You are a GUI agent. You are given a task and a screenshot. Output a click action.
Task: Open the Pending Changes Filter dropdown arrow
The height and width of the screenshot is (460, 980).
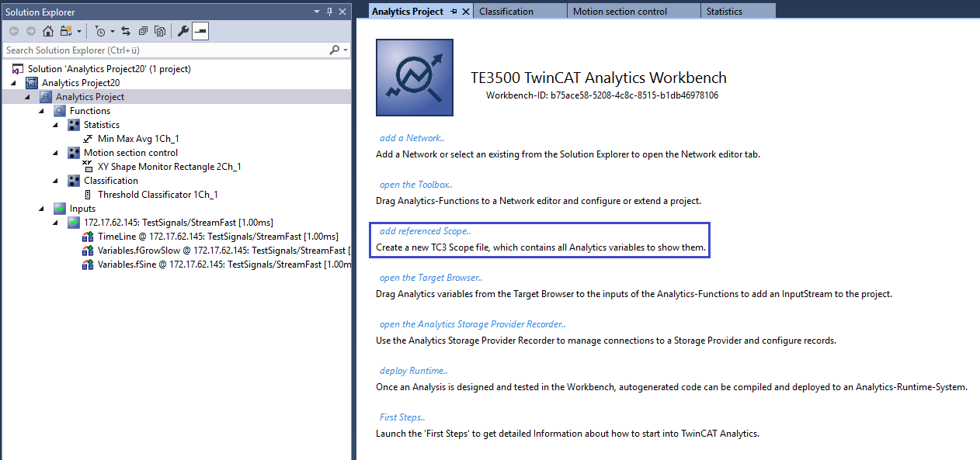coord(113,32)
